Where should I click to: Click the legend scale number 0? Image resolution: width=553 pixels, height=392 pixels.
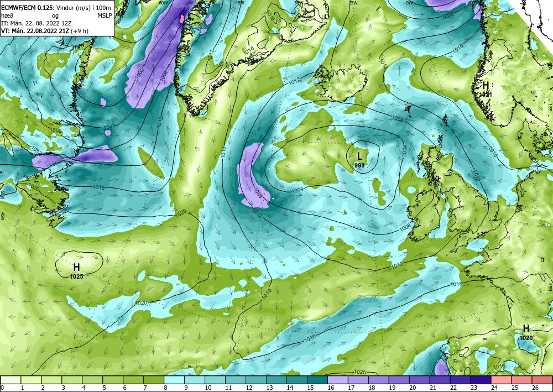[2, 388]
